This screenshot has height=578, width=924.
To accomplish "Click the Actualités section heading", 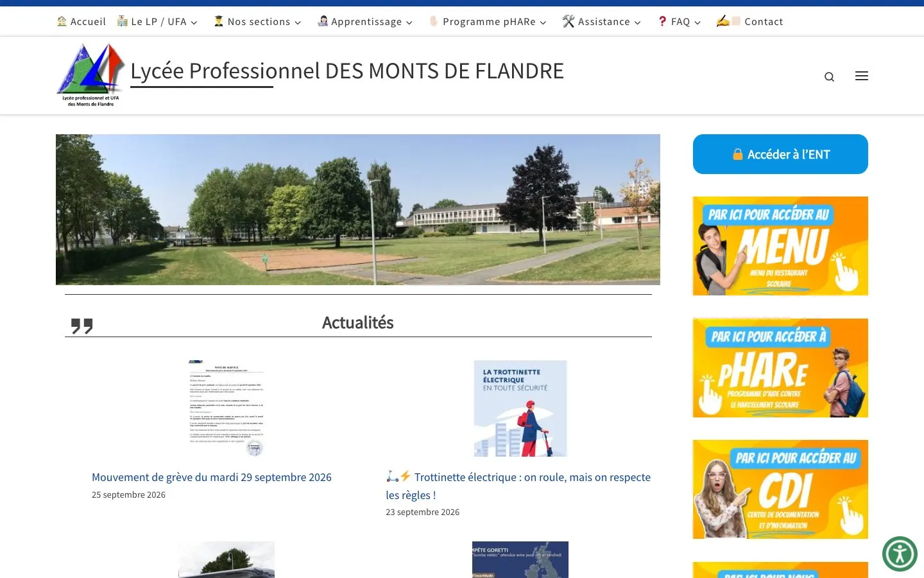I will click(x=358, y=322).
